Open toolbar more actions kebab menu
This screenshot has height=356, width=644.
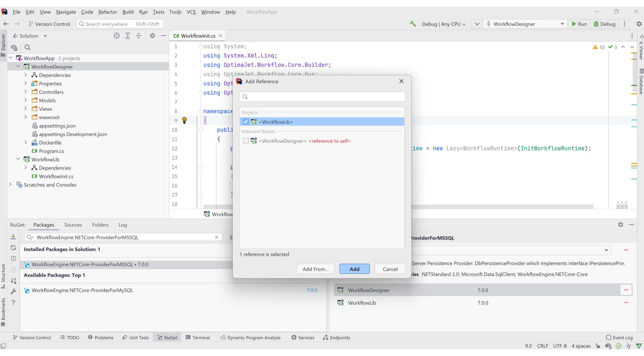tap(624, 24)
